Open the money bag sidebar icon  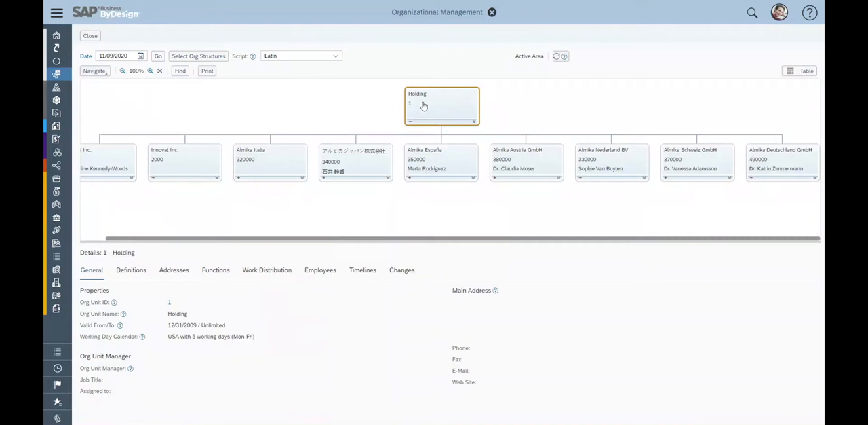click(x=57, y=191)
